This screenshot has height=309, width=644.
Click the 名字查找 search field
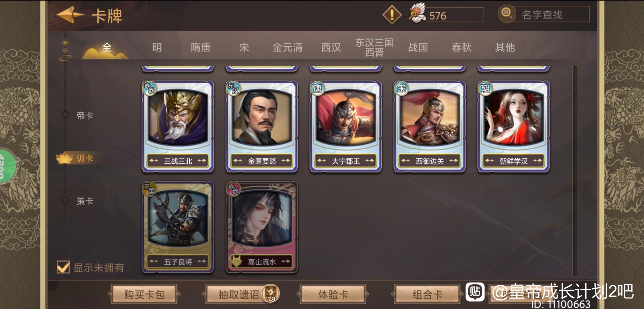pos(551,14)
